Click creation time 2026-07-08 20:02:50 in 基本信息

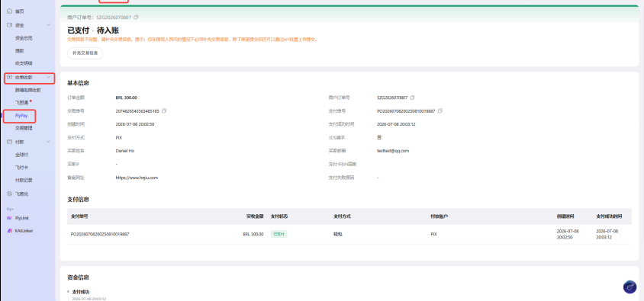[135, 124]
